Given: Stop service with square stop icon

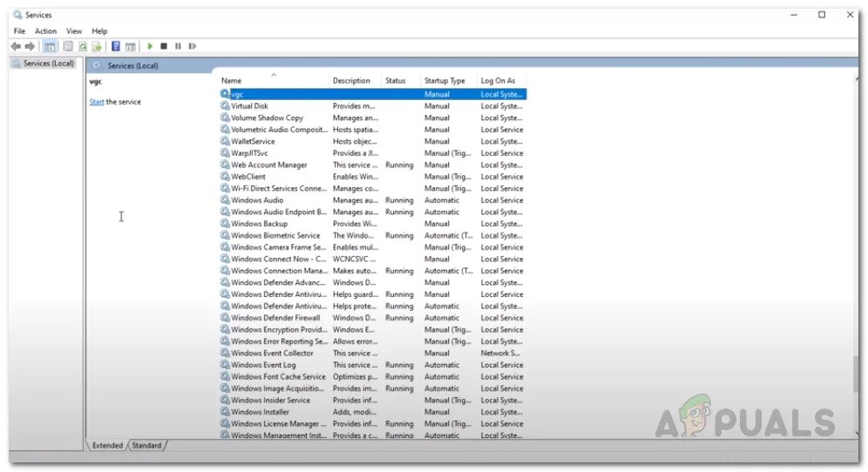Looking at the screenshot, I should pos(164,46).
